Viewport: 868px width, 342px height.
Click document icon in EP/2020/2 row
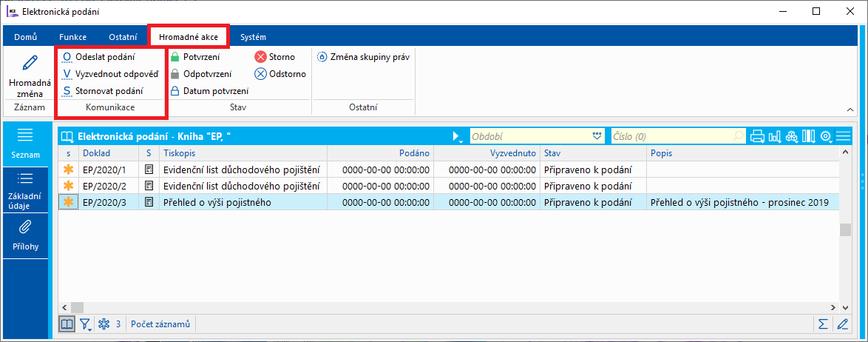pyautogui.click(x=149, y=186)
